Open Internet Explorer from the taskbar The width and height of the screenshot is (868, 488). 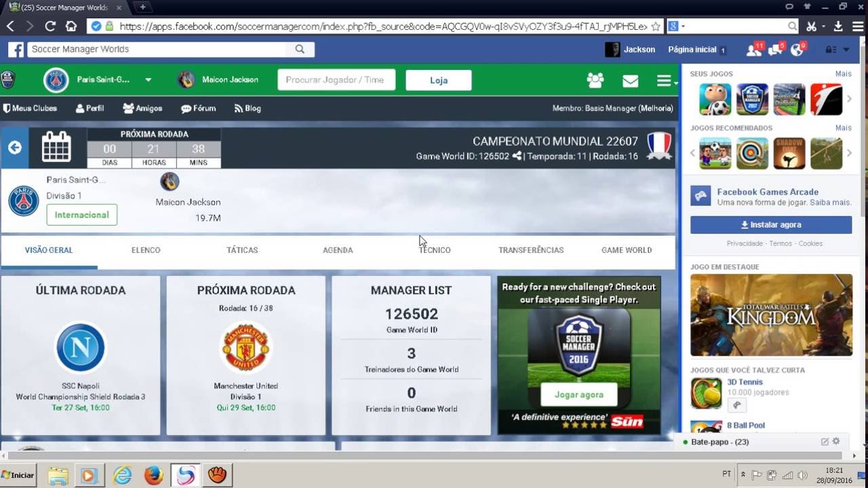coord(123,475)
